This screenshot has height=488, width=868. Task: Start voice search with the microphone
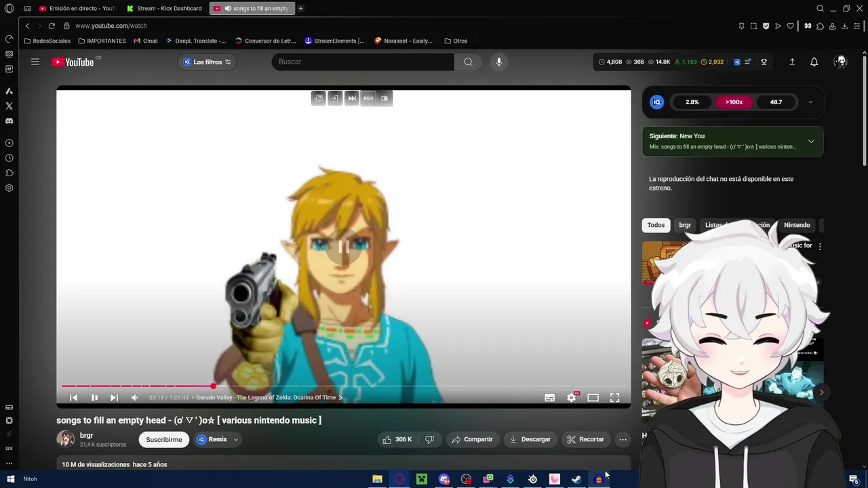498,62
